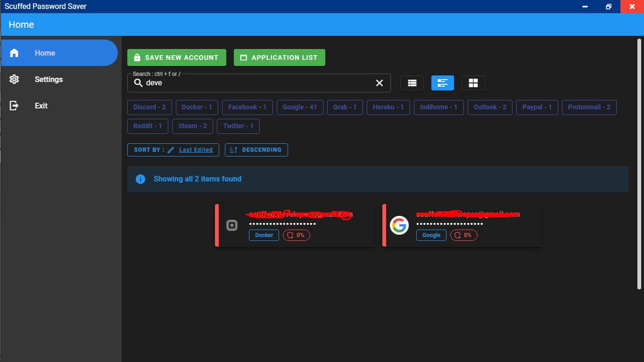
Task: Click the vertical scrollbar on the right
Action: (639, 164)
